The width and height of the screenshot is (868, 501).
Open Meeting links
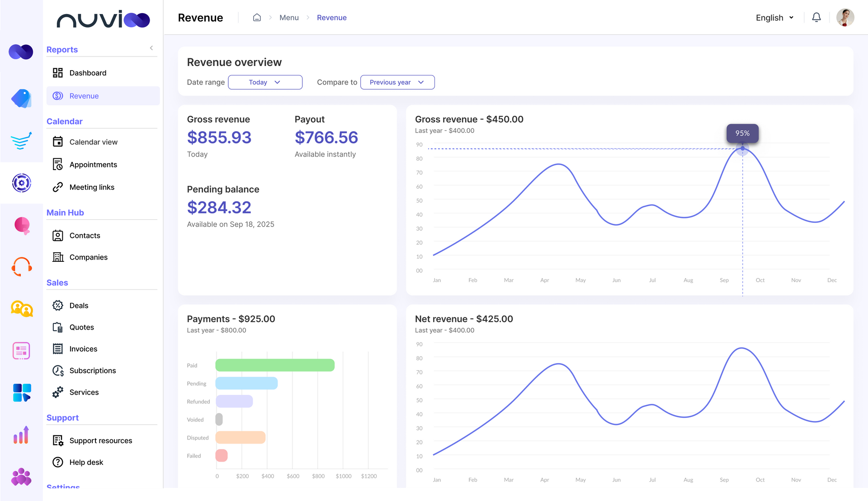click(x=92, y=187)
